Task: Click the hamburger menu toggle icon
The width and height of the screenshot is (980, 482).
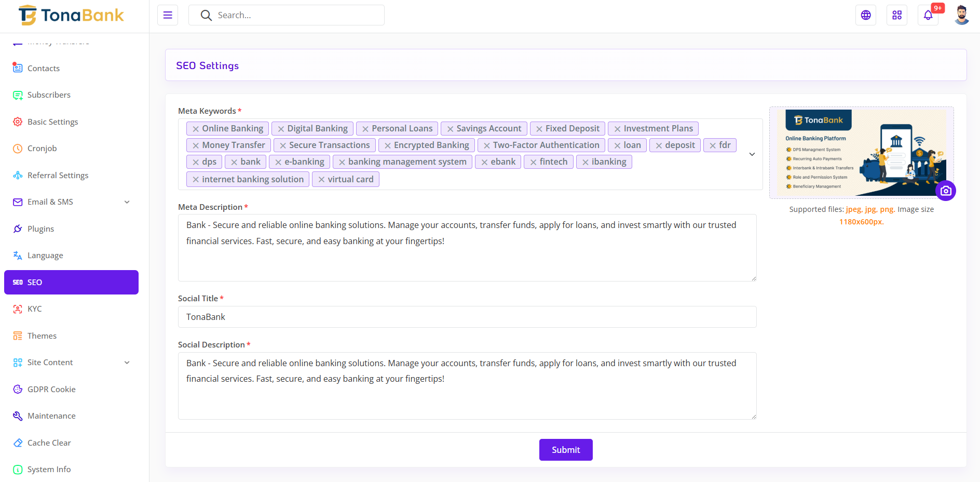Action: [x=168, y=15]
